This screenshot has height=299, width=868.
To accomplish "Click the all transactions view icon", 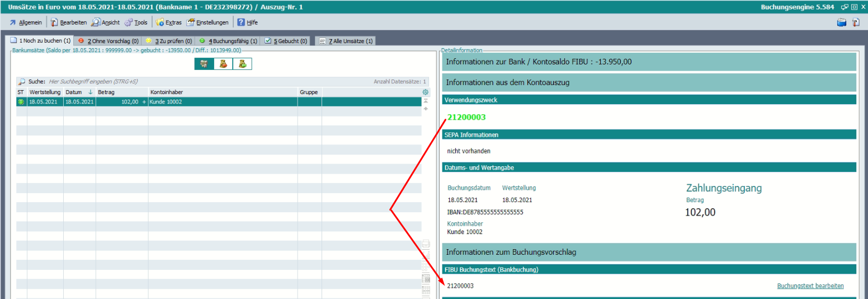I will click(204, 64).
